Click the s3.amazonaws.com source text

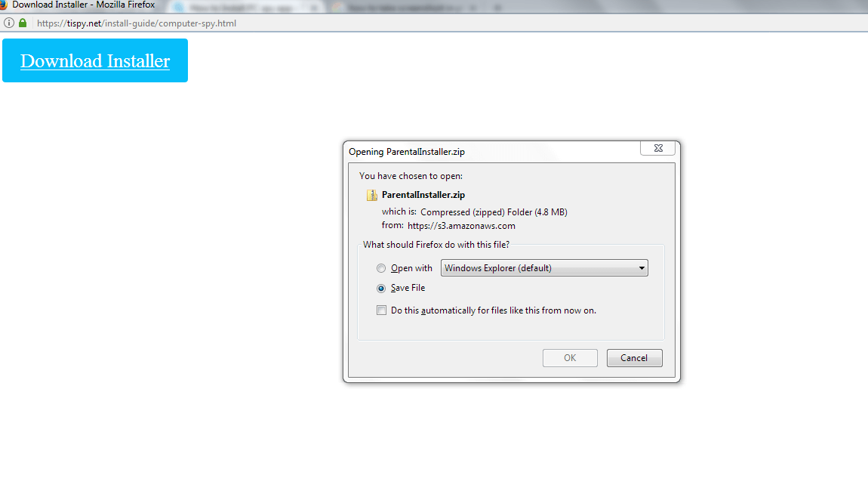tap(461, 226)
